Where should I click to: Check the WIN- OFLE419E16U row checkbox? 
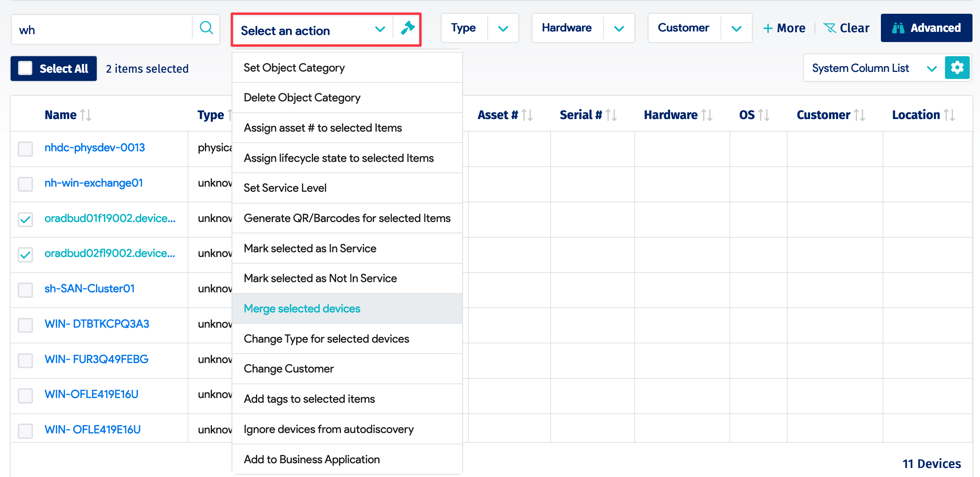tap(26, 431)
